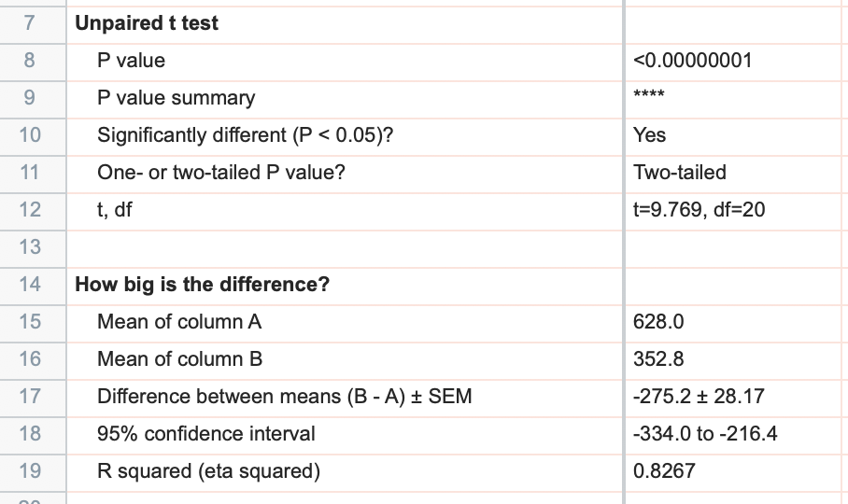Click the Unpaired t test heading cell
Screen dimensions: 848x504
pyautogui.click(x=147, y=23)
